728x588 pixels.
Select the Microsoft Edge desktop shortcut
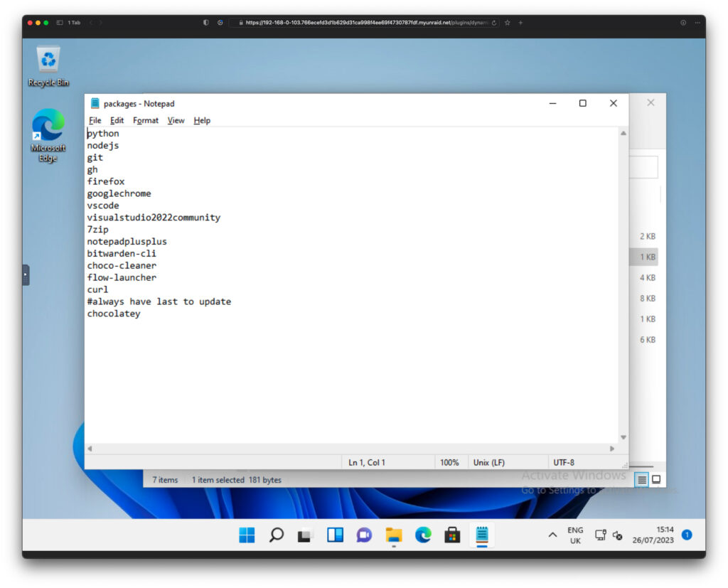(x=48, y=135)
